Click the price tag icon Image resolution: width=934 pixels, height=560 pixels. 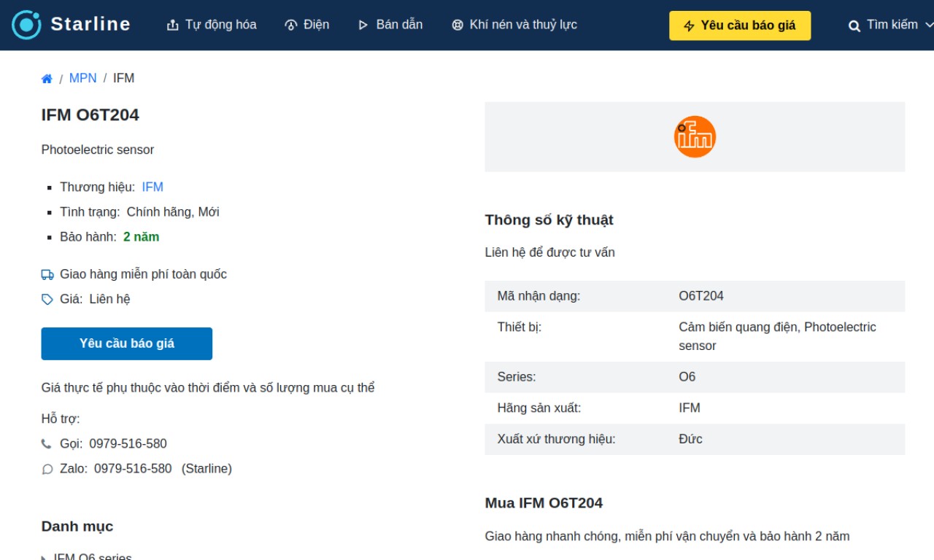coord(47,300)
